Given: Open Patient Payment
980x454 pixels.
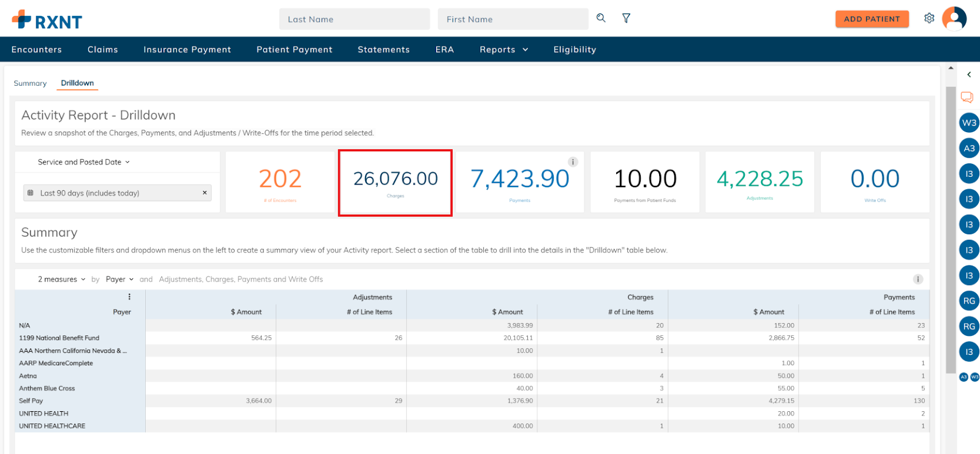Looking at the screenshot, I should [295, 50].
